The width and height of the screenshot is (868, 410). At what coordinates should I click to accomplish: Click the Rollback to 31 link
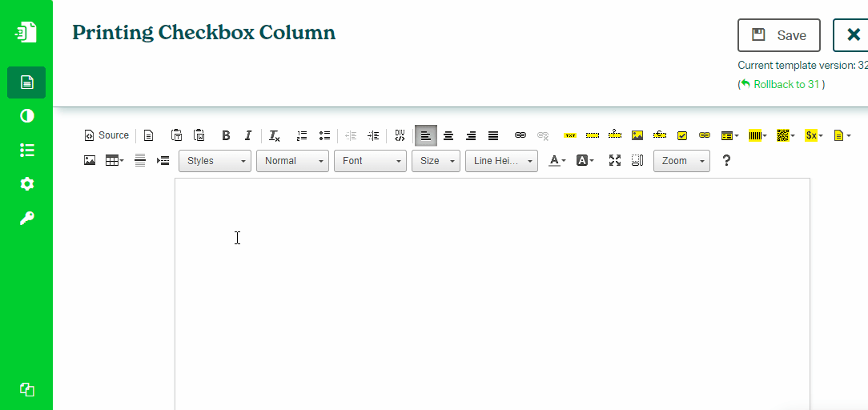786,84
